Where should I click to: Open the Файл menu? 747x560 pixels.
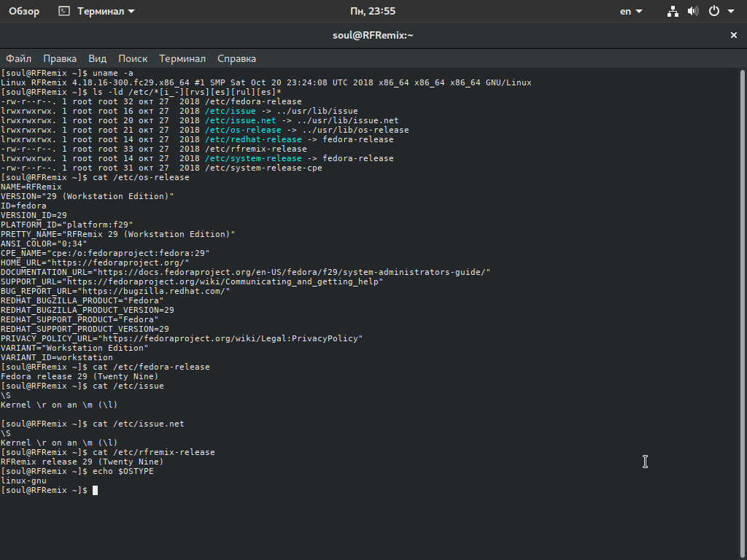click(x=18, y=58)
